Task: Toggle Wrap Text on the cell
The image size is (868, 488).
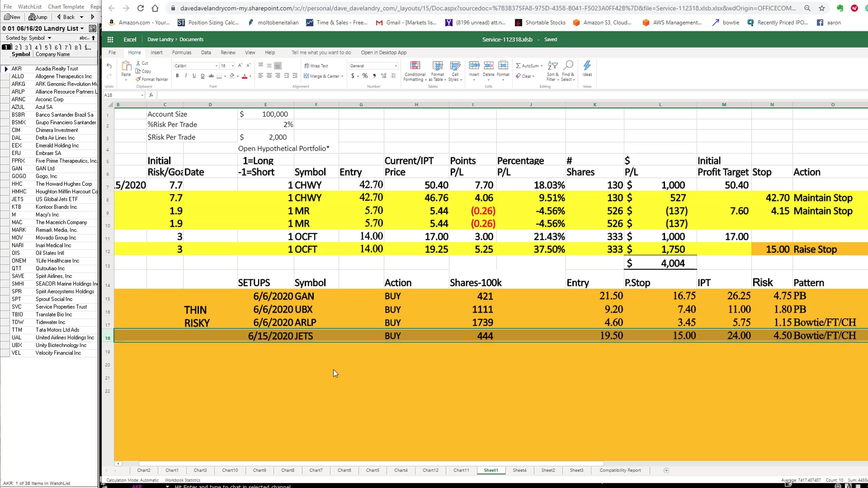Action: point(316,66)
